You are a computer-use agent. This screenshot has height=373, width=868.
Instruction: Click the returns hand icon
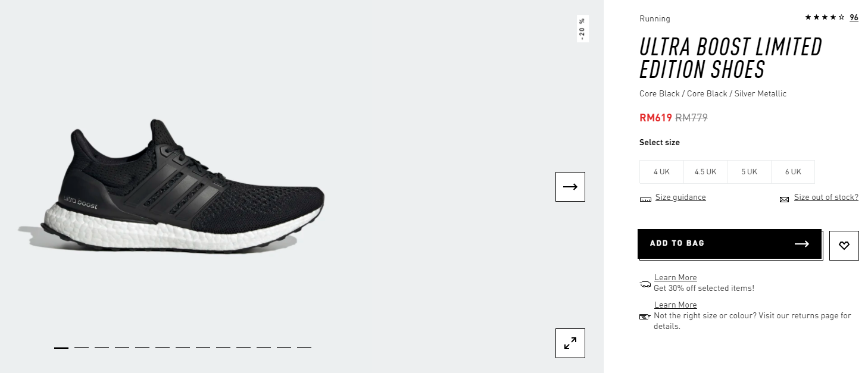pos(645,316)
